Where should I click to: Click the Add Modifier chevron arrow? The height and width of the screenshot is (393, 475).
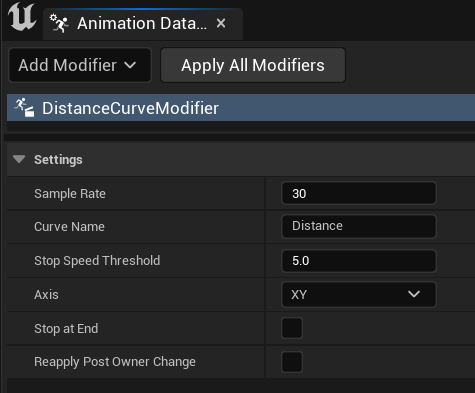(130, 65)
